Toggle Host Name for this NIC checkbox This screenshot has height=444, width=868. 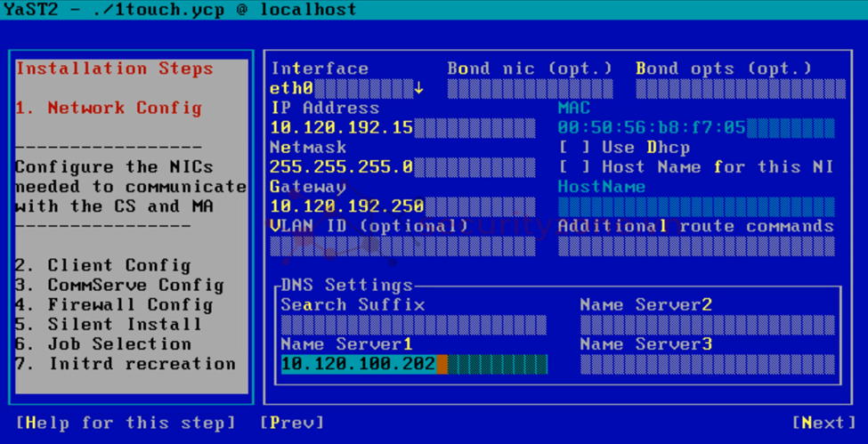571,167
